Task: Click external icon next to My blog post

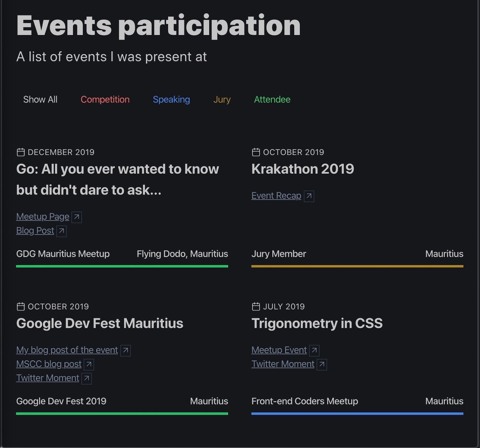Action: click(126, 350)
